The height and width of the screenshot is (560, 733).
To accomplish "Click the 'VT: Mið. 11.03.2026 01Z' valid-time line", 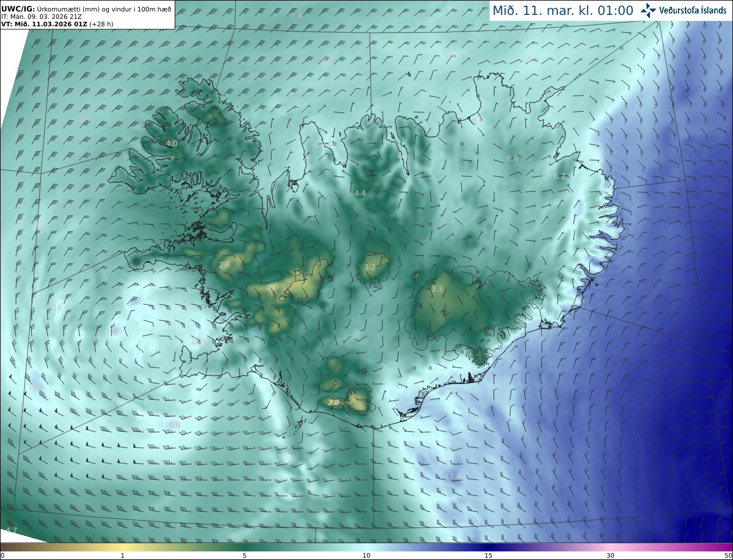I will click(x=44, y=24).
